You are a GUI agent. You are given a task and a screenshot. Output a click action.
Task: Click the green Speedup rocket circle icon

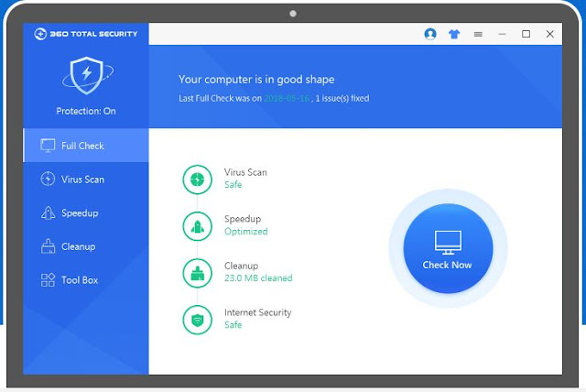(x=198, y=226)
